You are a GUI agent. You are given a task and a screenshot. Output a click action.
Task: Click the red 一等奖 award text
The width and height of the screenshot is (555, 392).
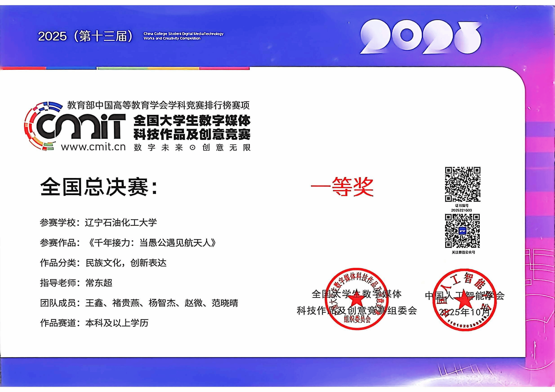pos(342,187)
